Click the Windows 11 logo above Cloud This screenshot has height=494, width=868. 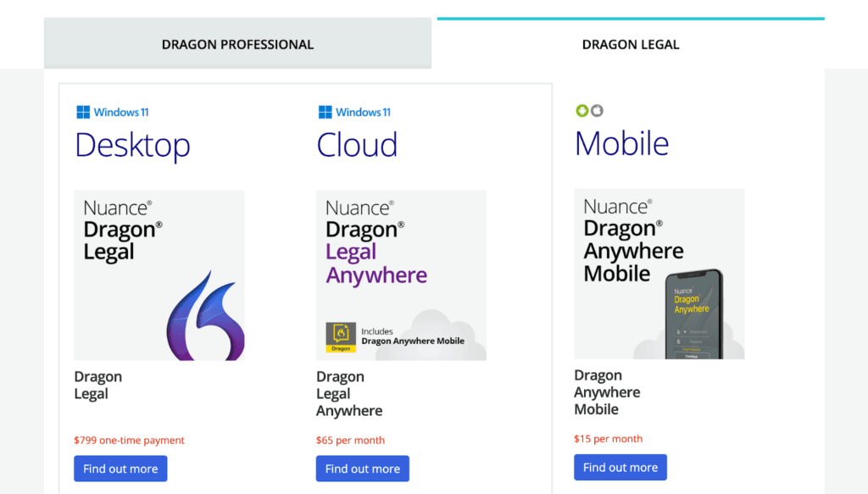click(x=354, y=112)
